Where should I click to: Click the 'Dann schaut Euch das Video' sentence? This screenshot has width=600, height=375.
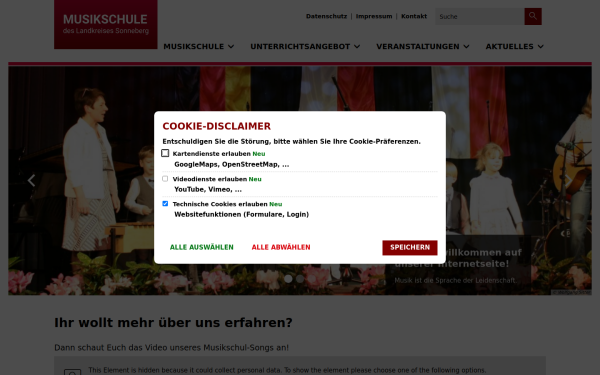[171, 347]
